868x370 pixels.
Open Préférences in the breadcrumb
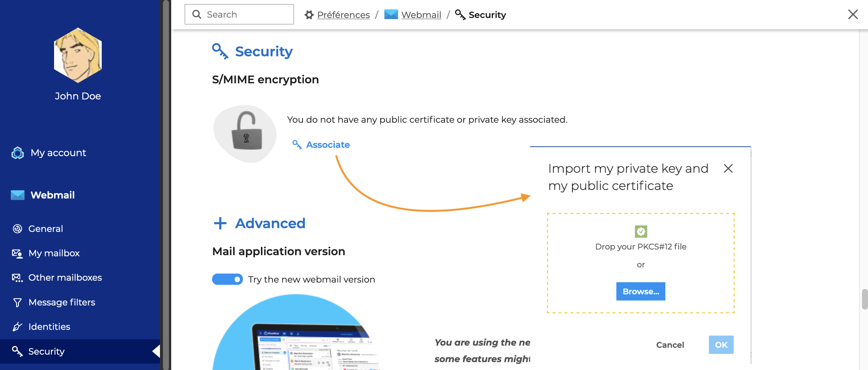click(343, 15)
